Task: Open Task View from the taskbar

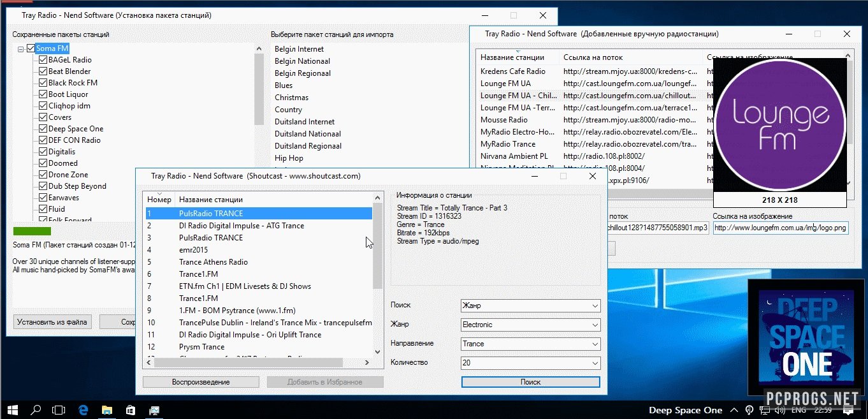Action: click(59, 410)
